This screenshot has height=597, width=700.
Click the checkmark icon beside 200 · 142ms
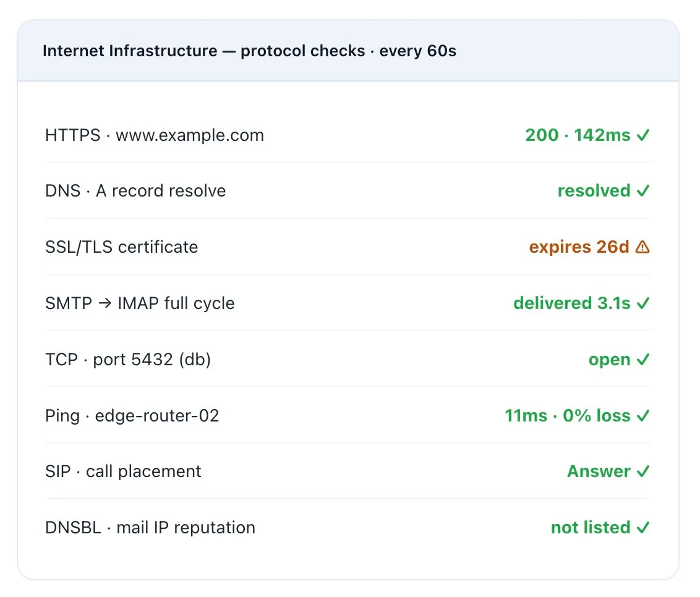(x=643, y=135)
